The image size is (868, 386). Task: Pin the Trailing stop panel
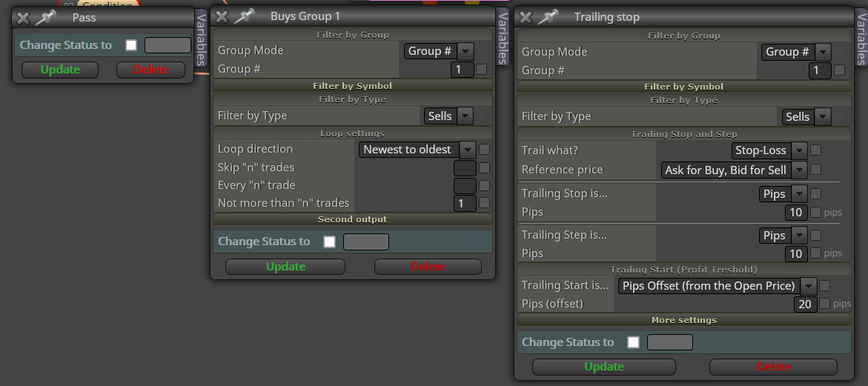tap(548, 17)
